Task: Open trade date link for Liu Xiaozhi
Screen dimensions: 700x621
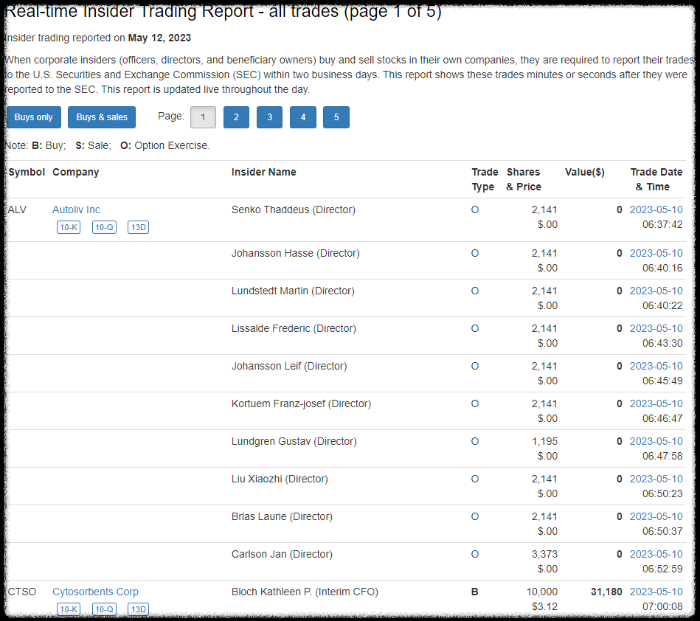Action: (x=656, y=479)
